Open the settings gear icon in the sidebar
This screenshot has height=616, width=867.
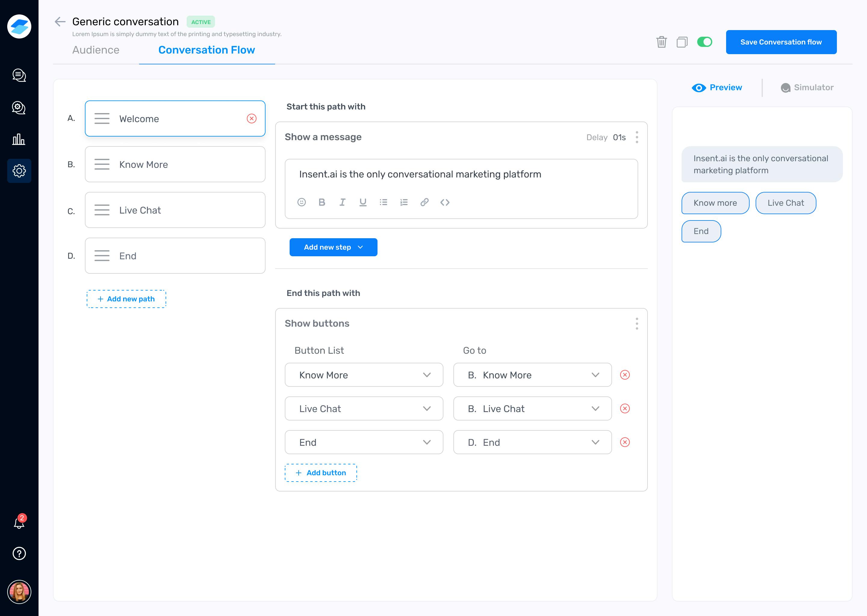coord(19,171)
